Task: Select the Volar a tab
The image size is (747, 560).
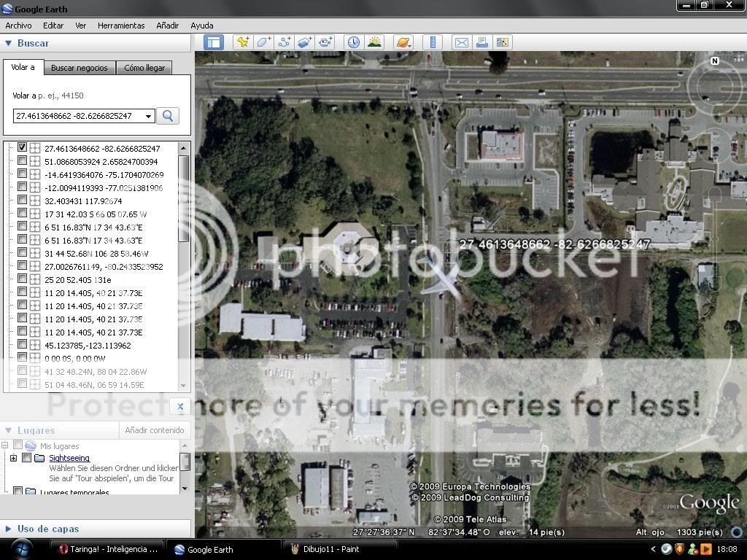Action: click(x=23, y=67)
